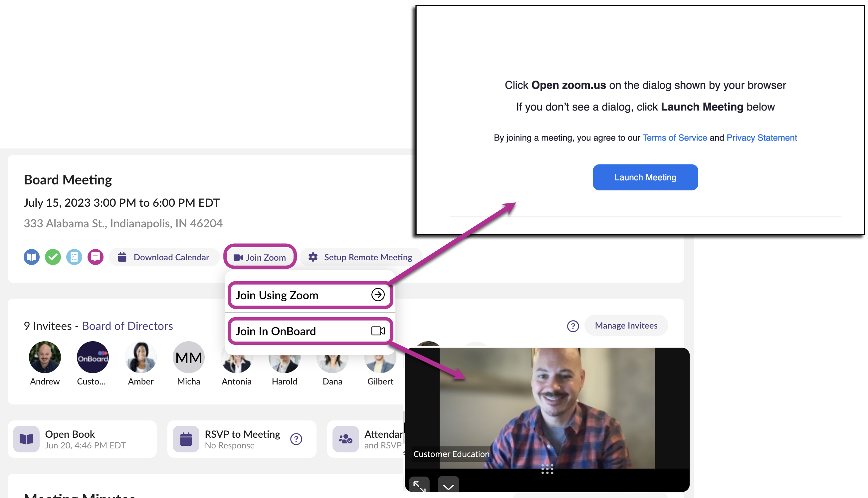
Task: Select Join Using Zoom option
Action: click(x=310, y=295)
